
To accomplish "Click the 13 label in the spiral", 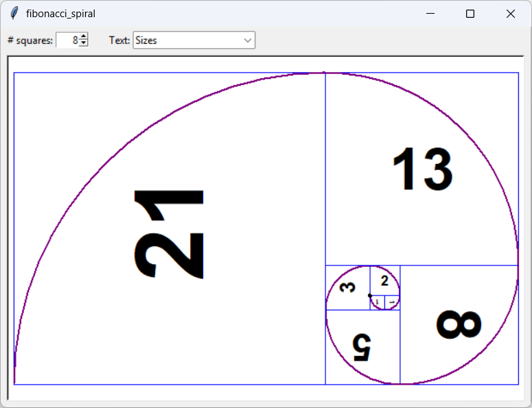I will click(423, 169).
